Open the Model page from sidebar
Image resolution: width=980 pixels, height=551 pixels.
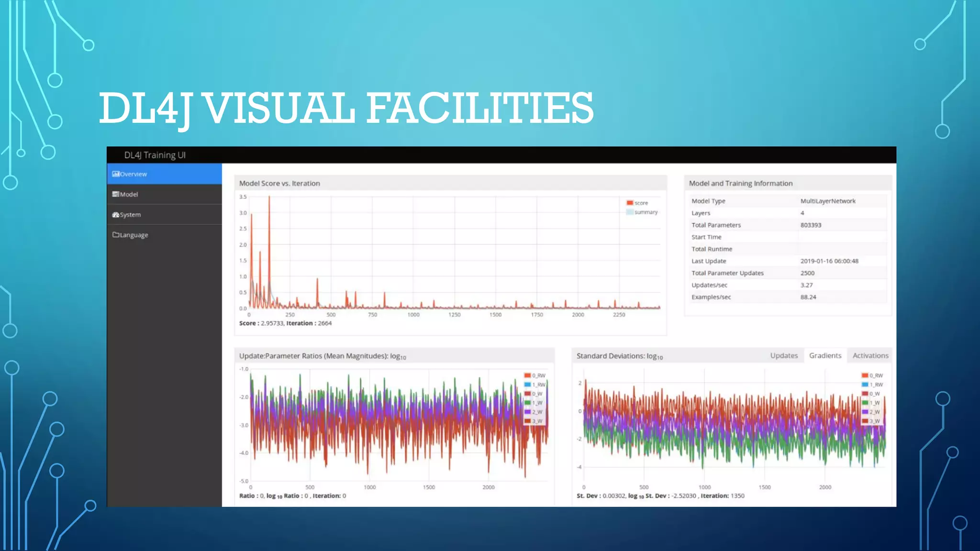tap(129, 195)
